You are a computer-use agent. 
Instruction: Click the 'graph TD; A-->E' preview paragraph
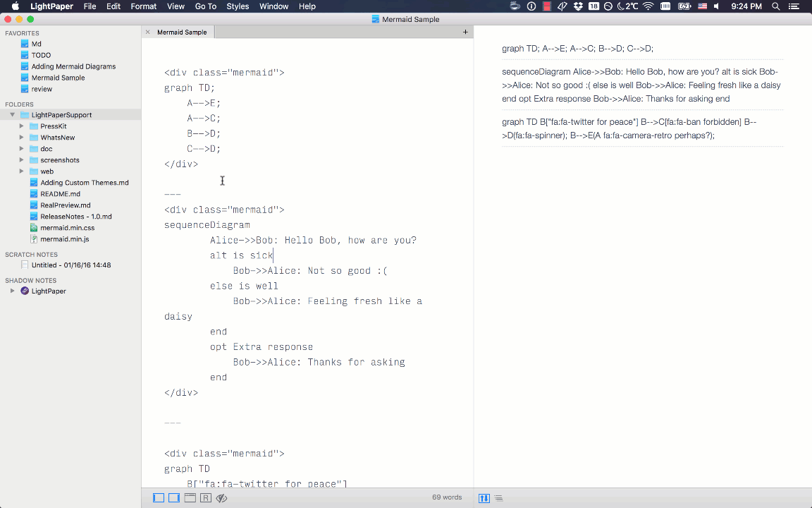[x=577, y=48]
